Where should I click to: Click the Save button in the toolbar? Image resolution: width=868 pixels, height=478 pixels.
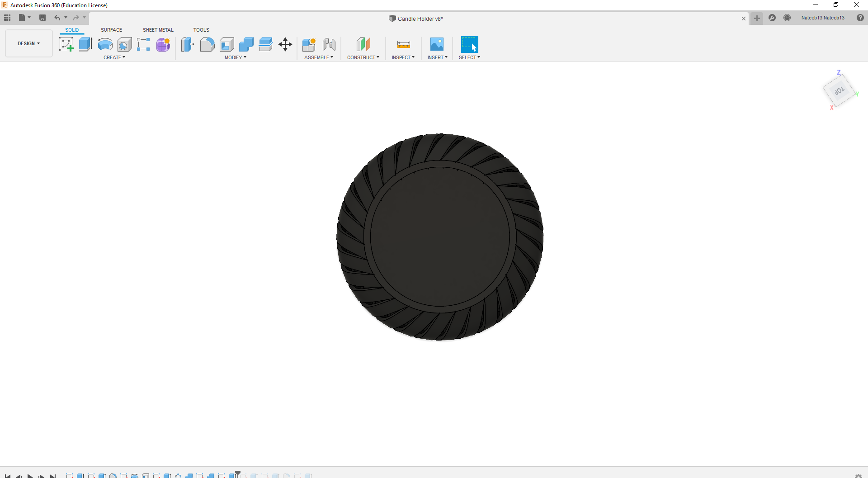42,18
